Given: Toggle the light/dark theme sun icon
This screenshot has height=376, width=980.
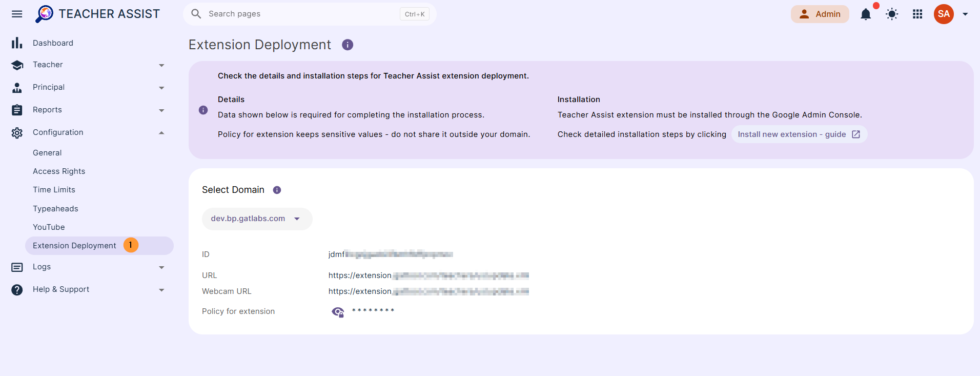Looking at the screenshot, I should pos(892,14).
